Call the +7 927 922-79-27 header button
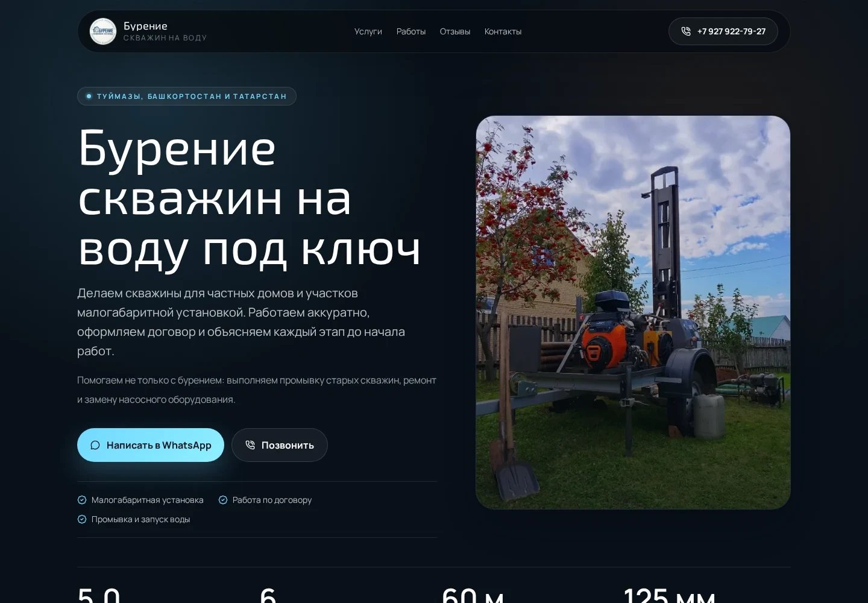Screen dimensions: 868x603 coord(723,31)
